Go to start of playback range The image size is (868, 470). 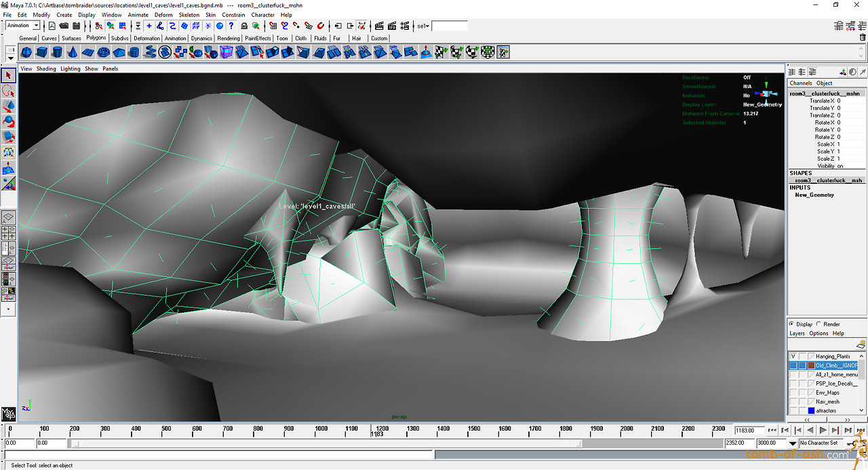coord(772,430)
